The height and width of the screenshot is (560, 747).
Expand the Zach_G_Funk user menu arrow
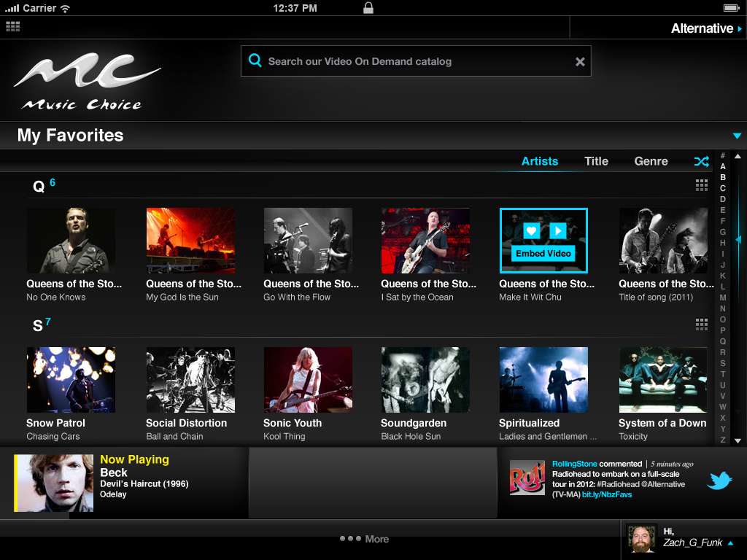point(731,543)
